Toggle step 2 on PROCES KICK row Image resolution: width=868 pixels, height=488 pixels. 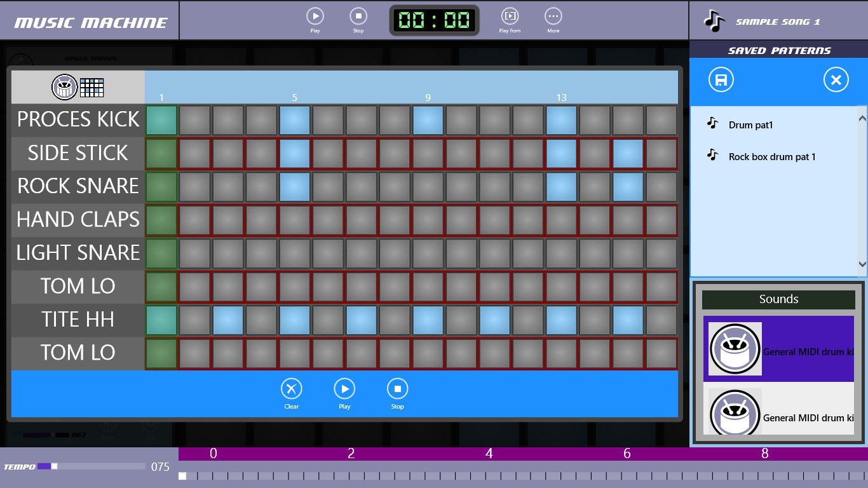click(194, 120)
